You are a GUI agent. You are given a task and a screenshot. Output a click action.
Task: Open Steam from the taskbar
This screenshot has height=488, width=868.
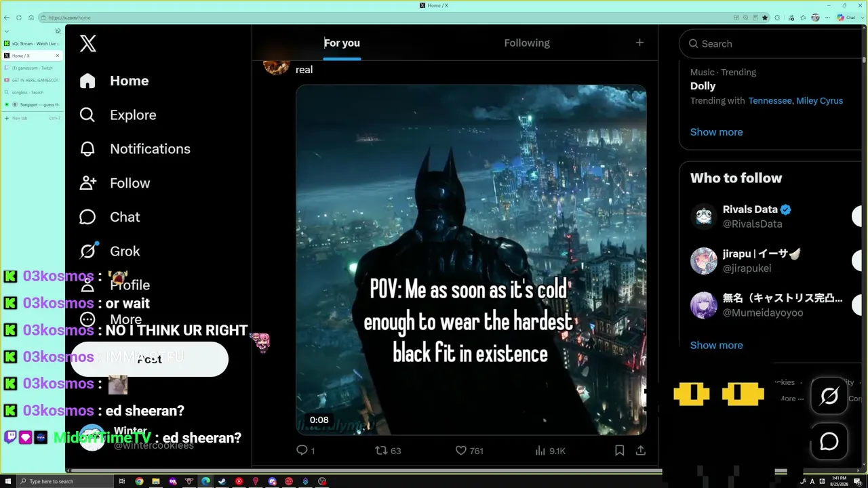(x=222, y=481)
